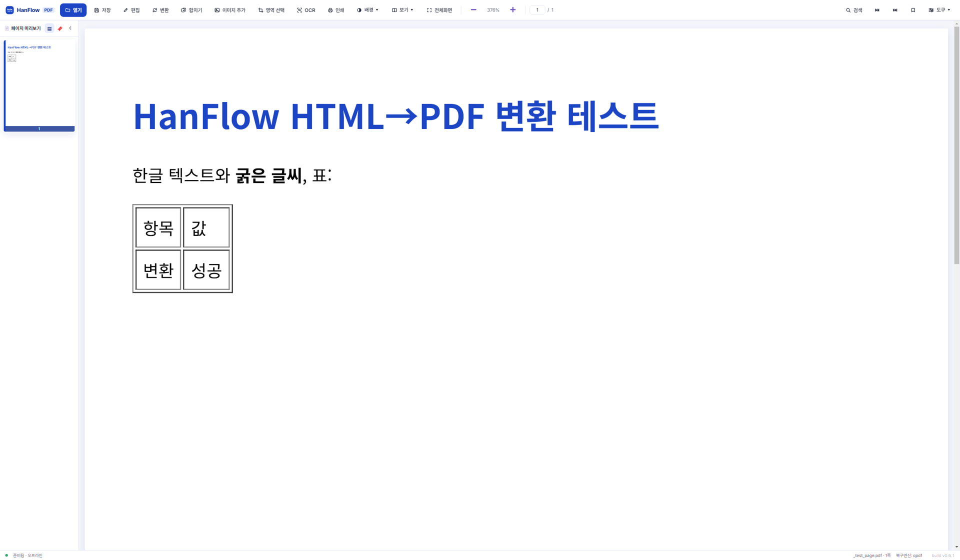The height and width of the screenshot is (560, 960).
Task: Click the plus zoom-in icon
Action: [513, 10]
